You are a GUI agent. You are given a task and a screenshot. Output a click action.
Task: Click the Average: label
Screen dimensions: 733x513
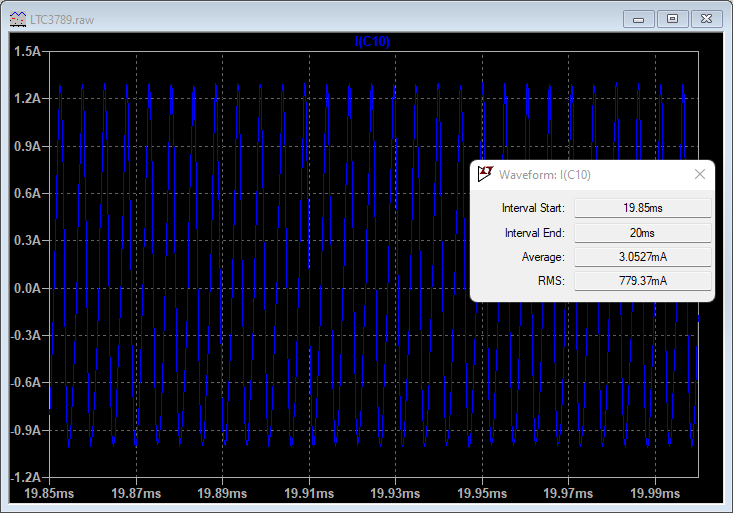pos(543,257)
